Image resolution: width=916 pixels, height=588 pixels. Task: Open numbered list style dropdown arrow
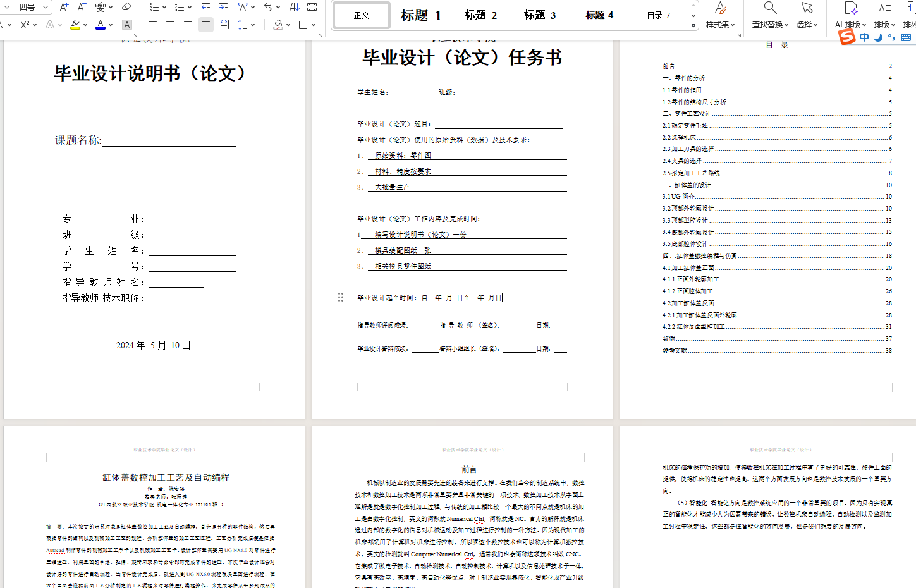click(189, 7)
